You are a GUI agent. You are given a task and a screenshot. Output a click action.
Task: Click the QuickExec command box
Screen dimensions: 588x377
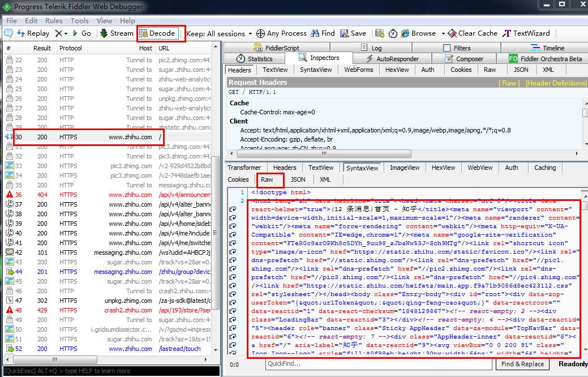click(111, 371)
